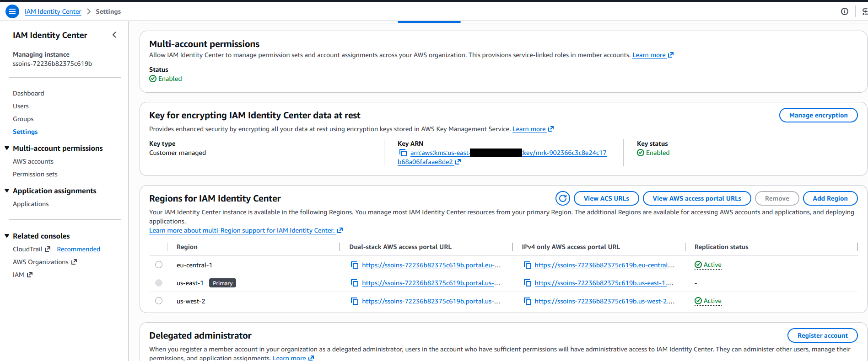This screenshot has width=868, height=361.
Task: Copy eu-central-1 dual-stack portal URL
Action: (355, 265)
